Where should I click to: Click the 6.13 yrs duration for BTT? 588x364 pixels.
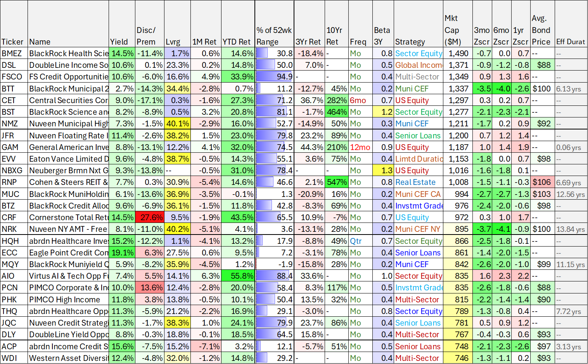tap(571, 89)
